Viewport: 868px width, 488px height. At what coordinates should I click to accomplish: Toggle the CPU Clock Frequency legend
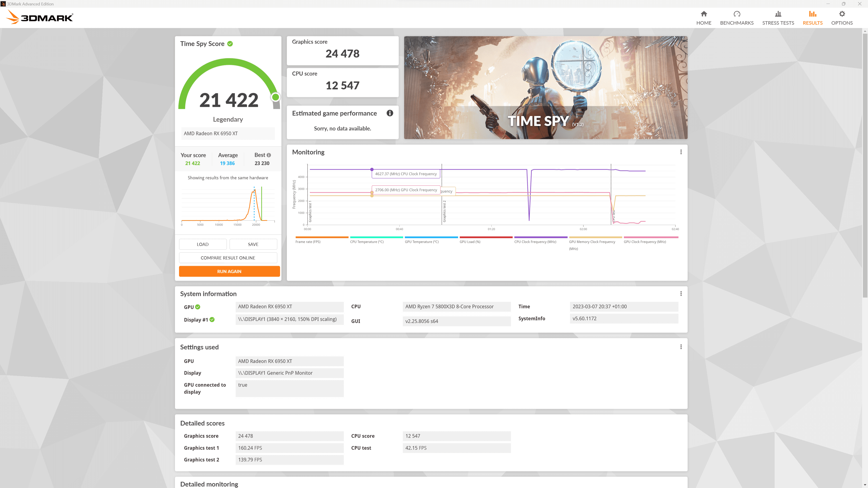pyautogui.click(x=540, y=240)
